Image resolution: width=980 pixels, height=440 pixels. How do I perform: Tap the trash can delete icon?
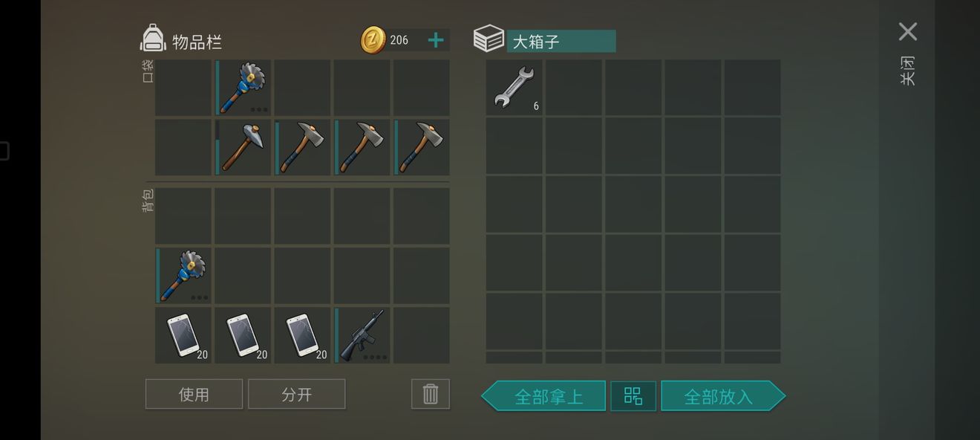click(x=431, y=394)
